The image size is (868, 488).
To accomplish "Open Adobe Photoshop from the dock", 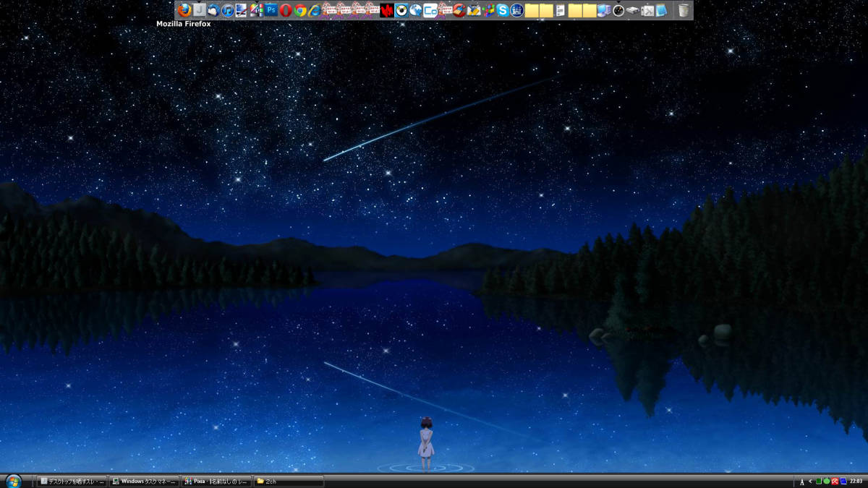I will pyautogui.click(x=271, y=10).
